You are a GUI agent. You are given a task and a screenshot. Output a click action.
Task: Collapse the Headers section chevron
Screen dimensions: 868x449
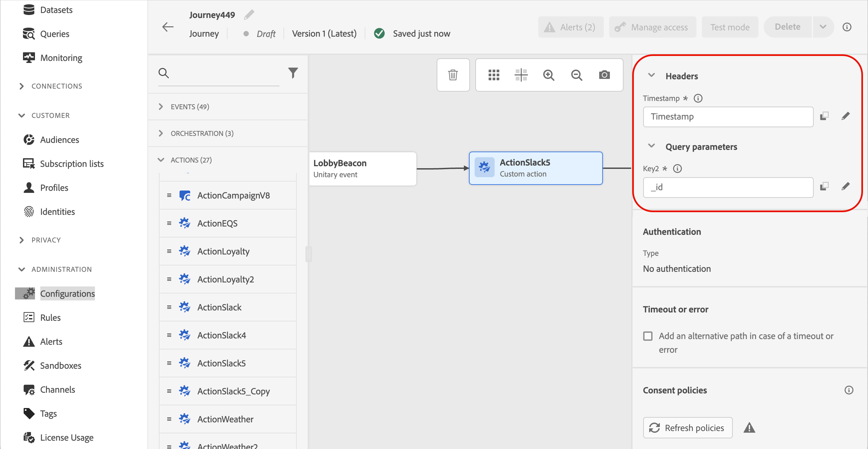tap(651, 76)
